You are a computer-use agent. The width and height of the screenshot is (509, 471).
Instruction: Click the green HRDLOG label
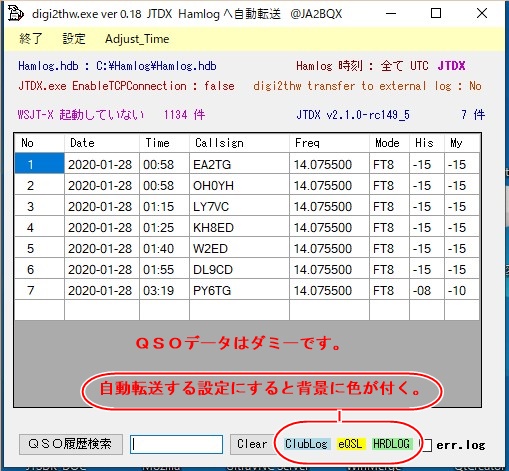391,444
